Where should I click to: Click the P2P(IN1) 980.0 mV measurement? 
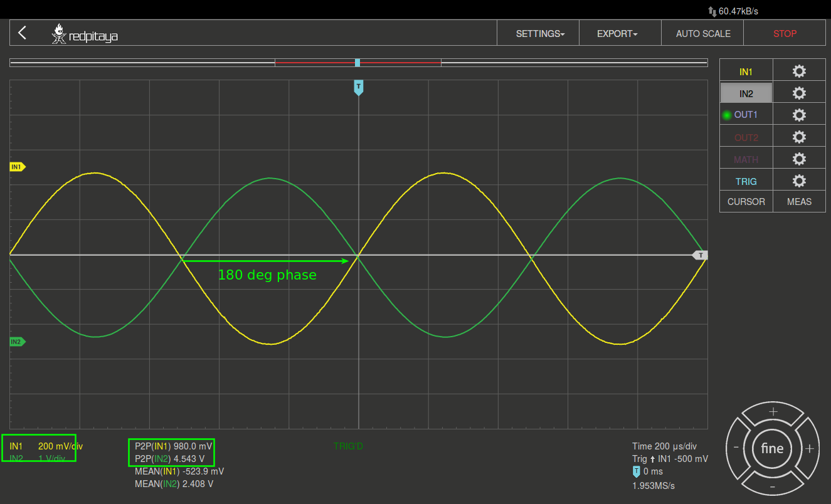(x=174, y=446)
